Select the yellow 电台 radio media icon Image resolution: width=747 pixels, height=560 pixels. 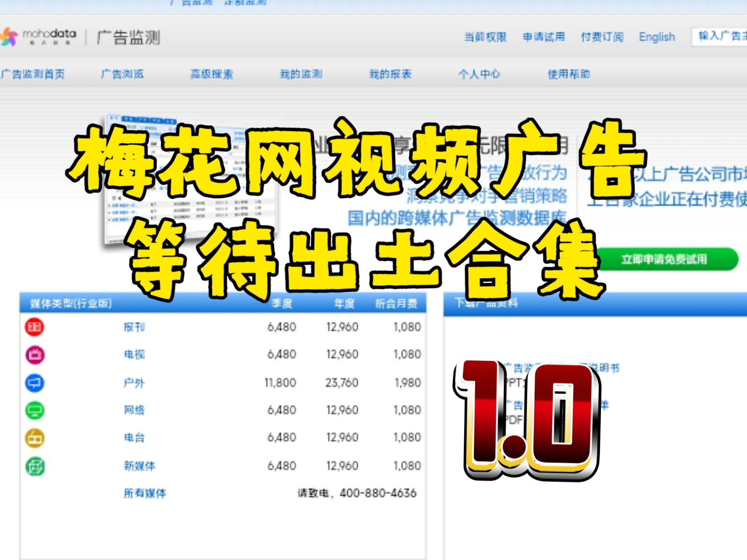click(34, 437)
